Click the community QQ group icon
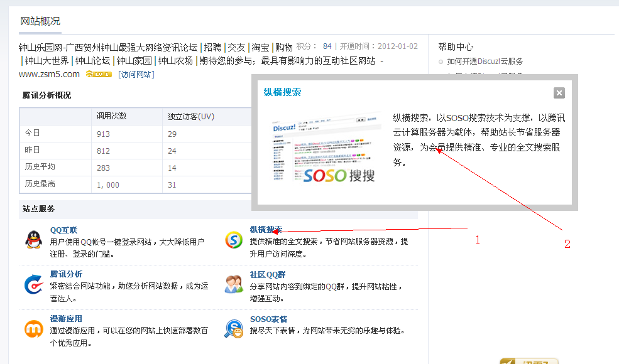The width and height of the screenshot is (619, 364). click(x=234, y=284)
